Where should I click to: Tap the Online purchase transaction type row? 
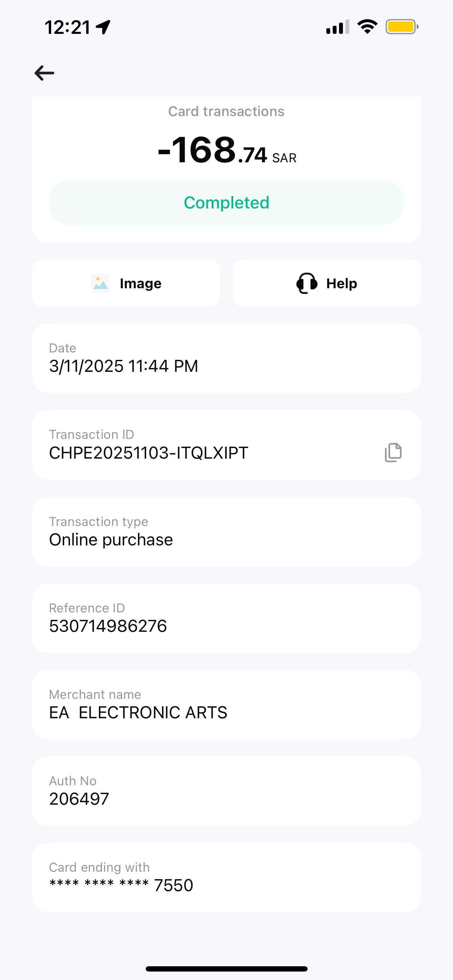[x=226, y=532]
